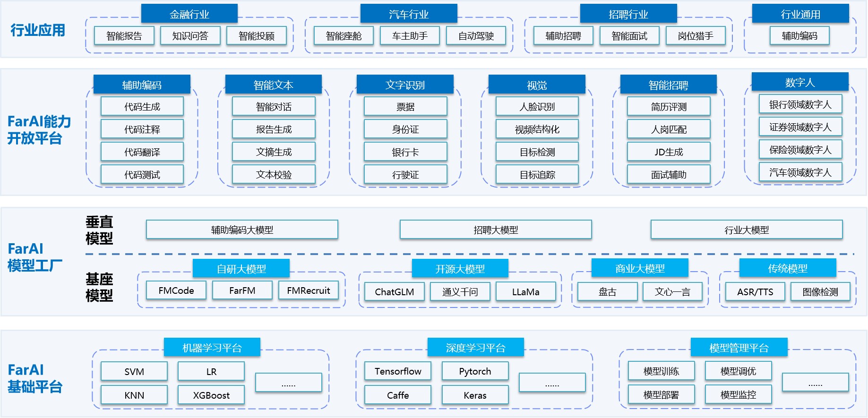Screen dimensions: 868x418
Task: Select the 文摘生成 box
Action: 274,152
